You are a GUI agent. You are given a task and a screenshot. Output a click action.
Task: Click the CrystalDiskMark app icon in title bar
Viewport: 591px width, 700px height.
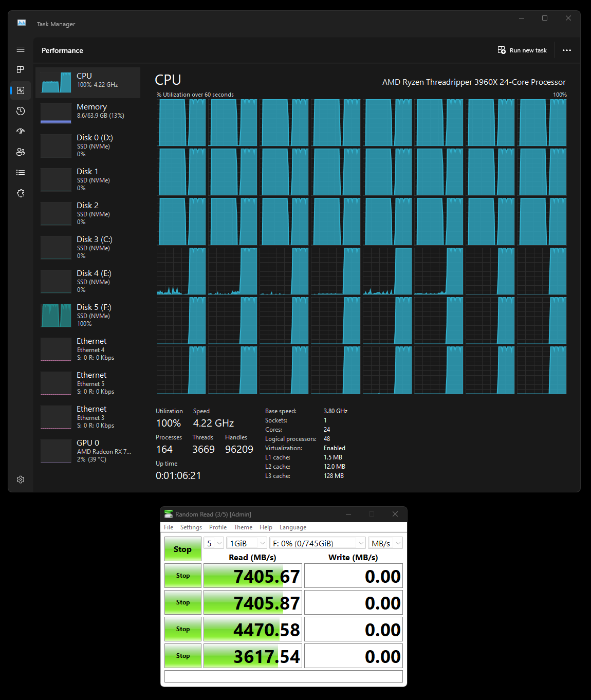169,514
